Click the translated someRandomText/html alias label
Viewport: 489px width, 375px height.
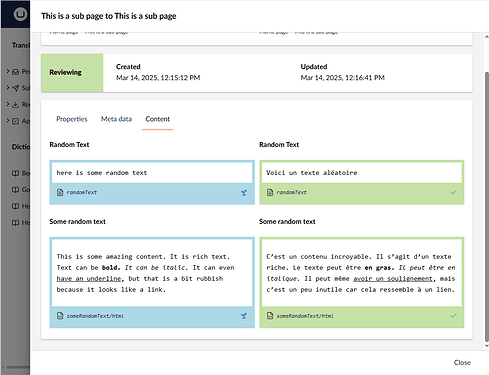[x=305, y=316]
